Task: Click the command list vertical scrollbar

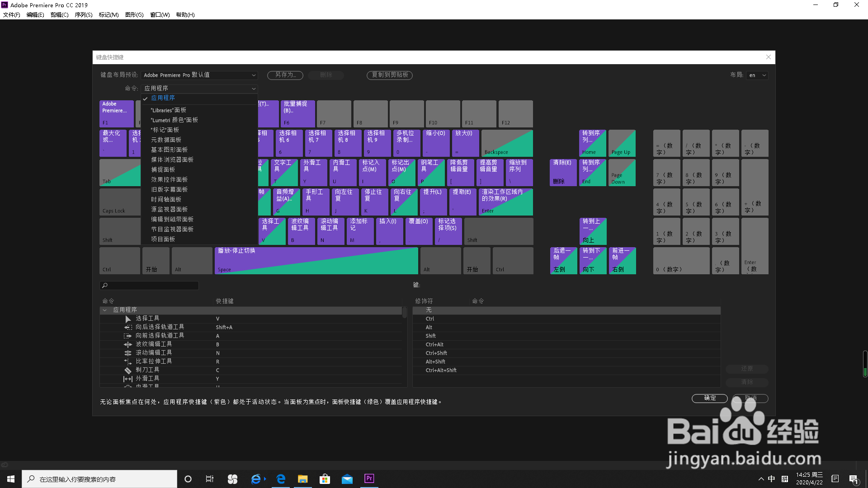Action: [x=404, y=312]
